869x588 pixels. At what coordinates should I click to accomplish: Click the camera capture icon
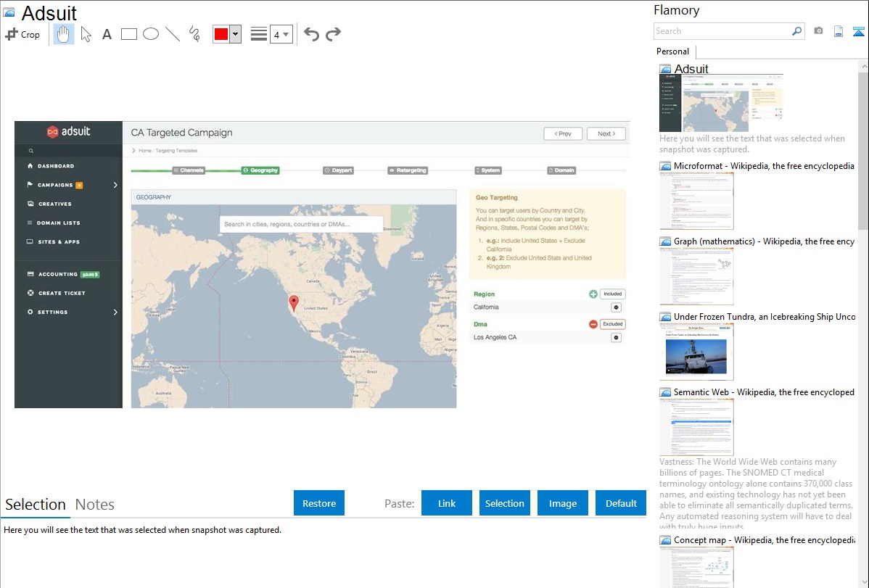[818, 31]
